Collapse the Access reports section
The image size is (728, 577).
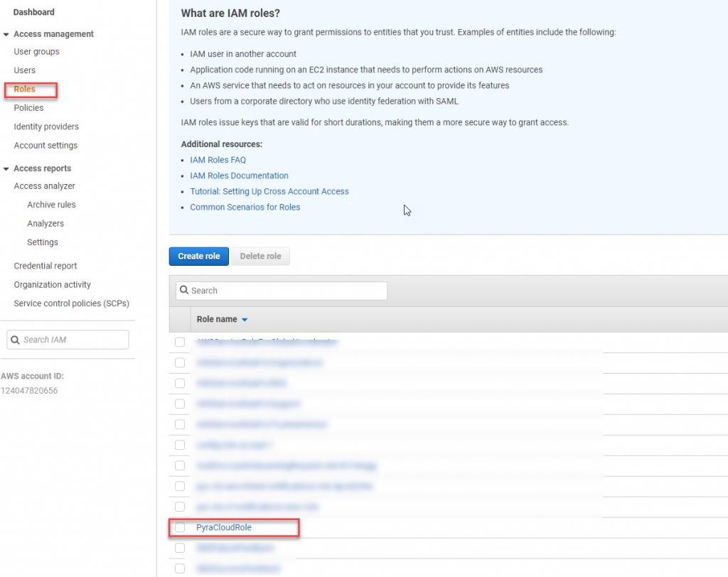tap(6, 168)
